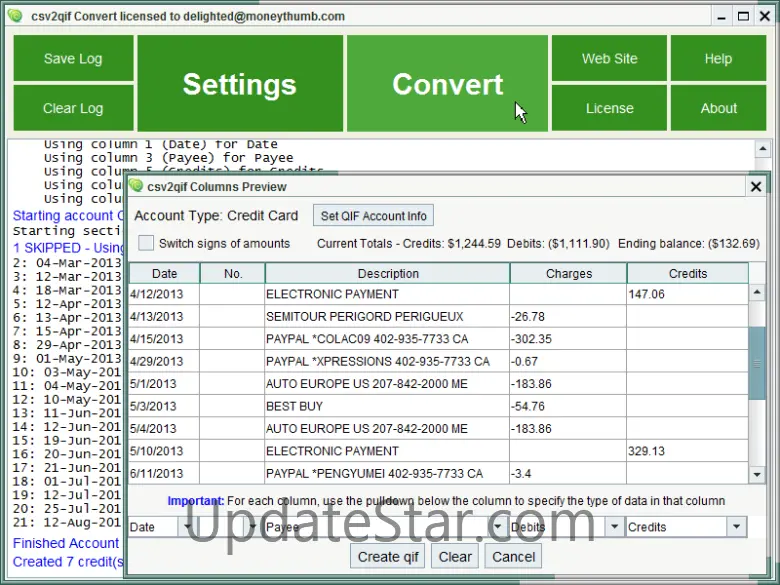Screen dimensions: 780x585
Task: Click the Starting account log line
Action: click(x=68, y=215)
